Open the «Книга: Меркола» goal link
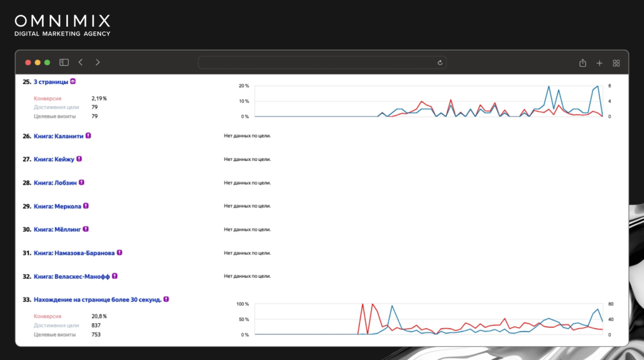The width and height of the screenshot is (644, 360). coord(57,206)
